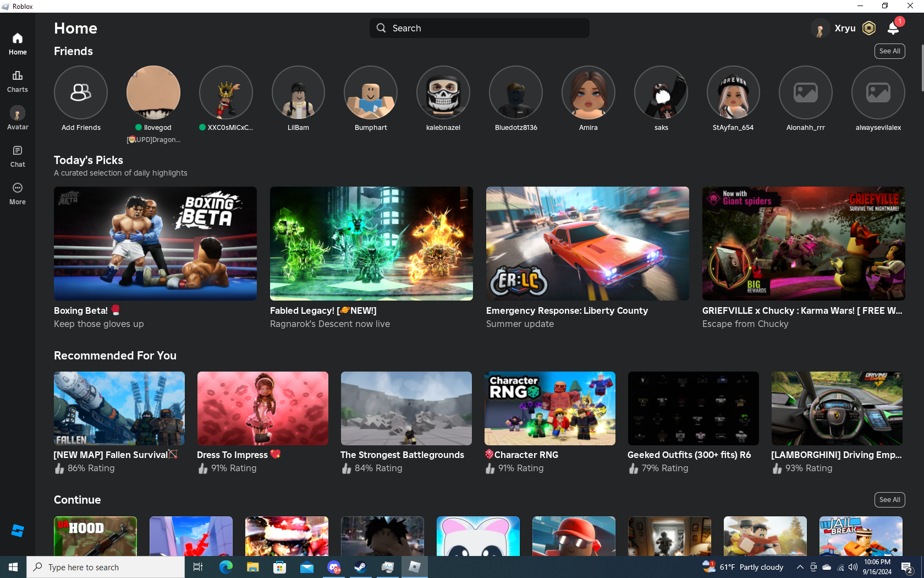This screenshot has height=578, width=924.
Task: Open Xryu's profile avatar in header
Action: (820, 28)
